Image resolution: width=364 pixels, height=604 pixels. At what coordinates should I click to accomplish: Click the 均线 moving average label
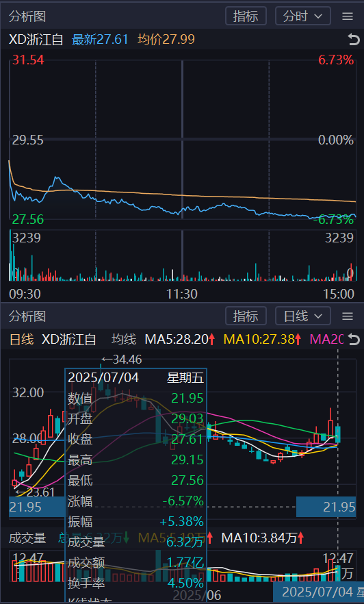(x=124, y=340)
